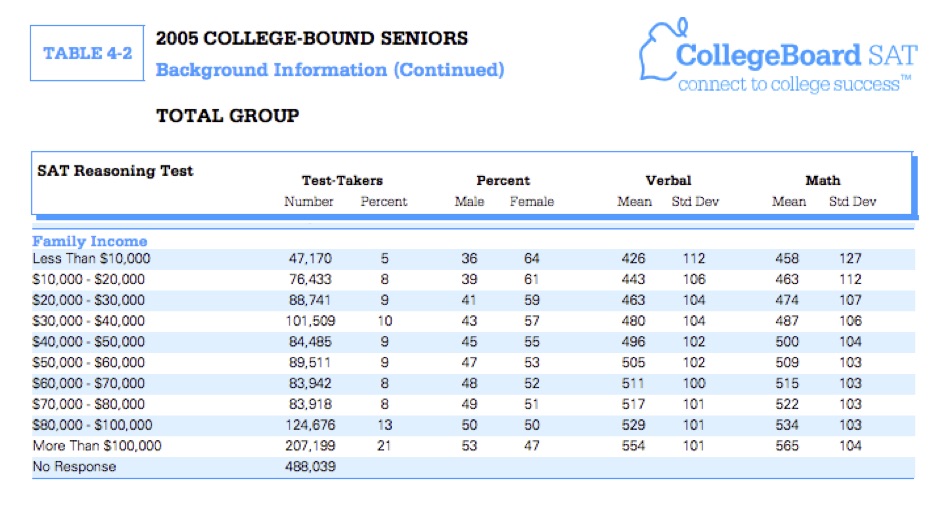Click the "Test-Takers" column group header
The height and width of the screenshot is (509, 947).
coord(342,180)
